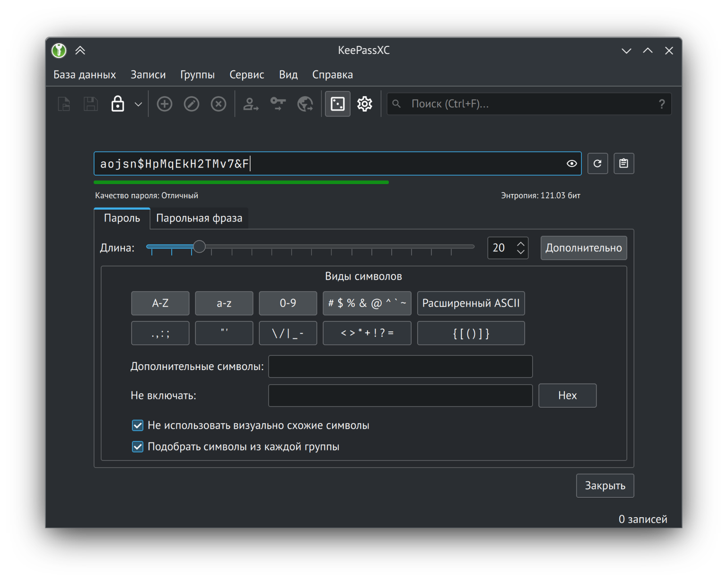
Task: Click the magnifier icon in search box
Action: [396, 104]
